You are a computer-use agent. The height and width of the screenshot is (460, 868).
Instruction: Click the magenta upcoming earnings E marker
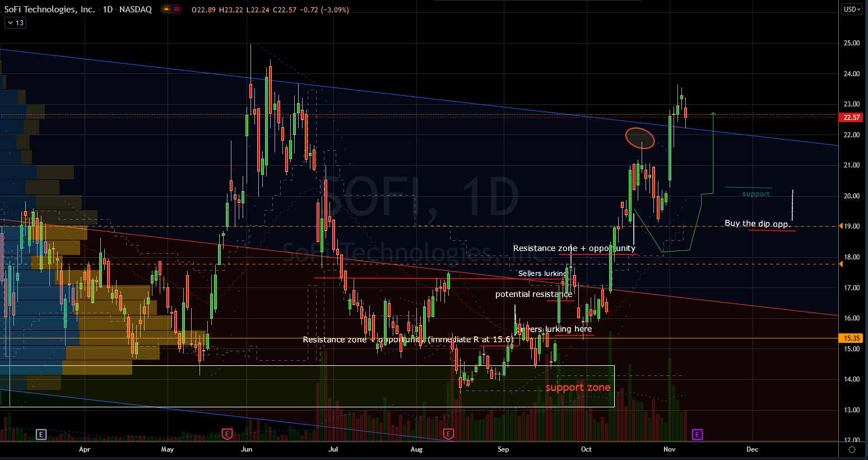coord(697,434)
